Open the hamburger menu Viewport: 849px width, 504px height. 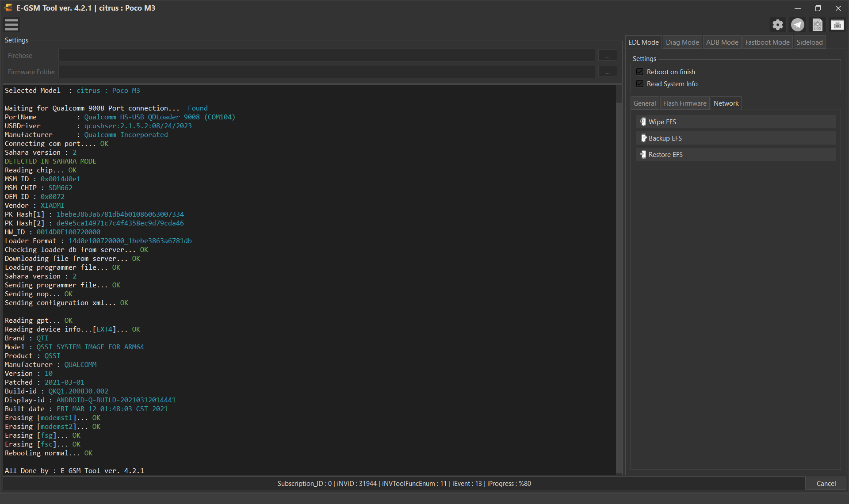[11, 25]
